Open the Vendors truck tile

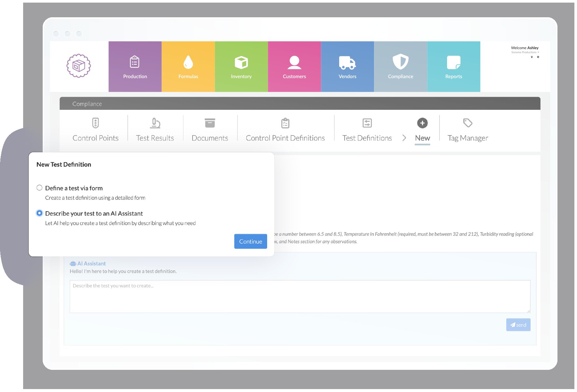347,67
